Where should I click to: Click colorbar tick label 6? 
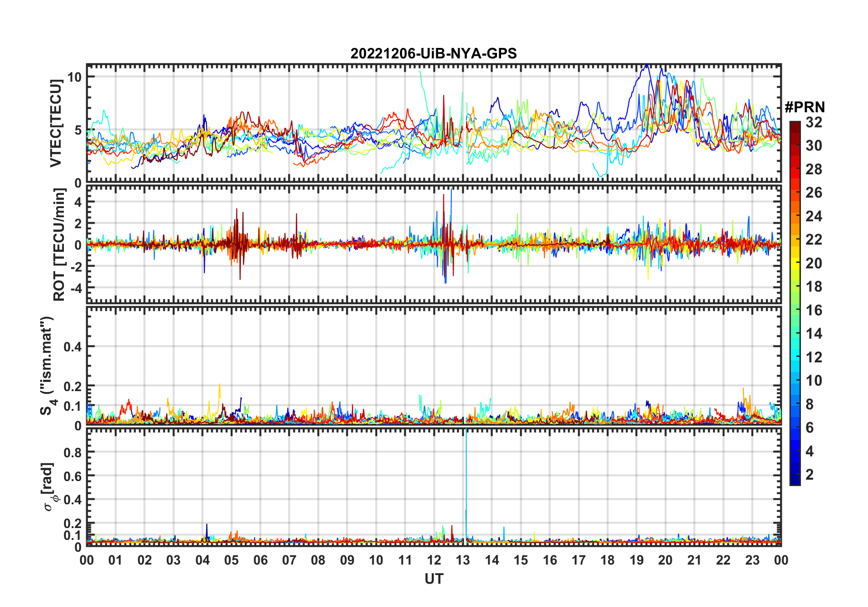pyautogui.click(x=810, y=428)
